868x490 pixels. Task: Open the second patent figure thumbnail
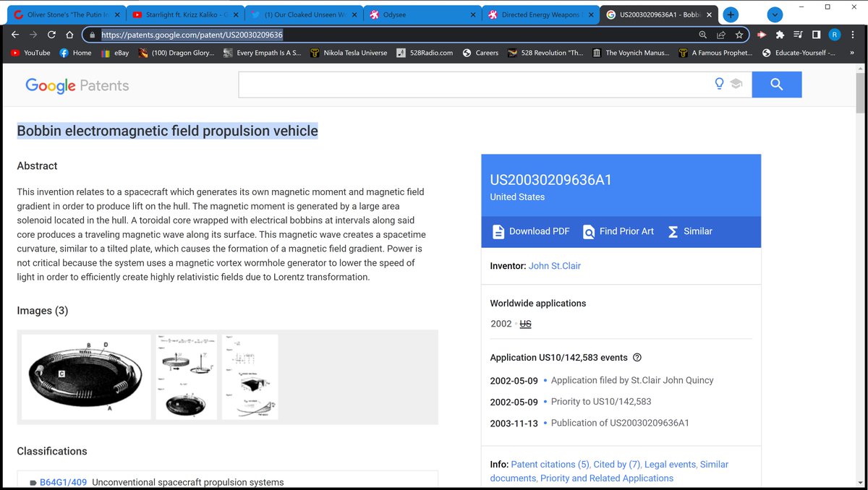pyautogui.click(x=187, y=377)
